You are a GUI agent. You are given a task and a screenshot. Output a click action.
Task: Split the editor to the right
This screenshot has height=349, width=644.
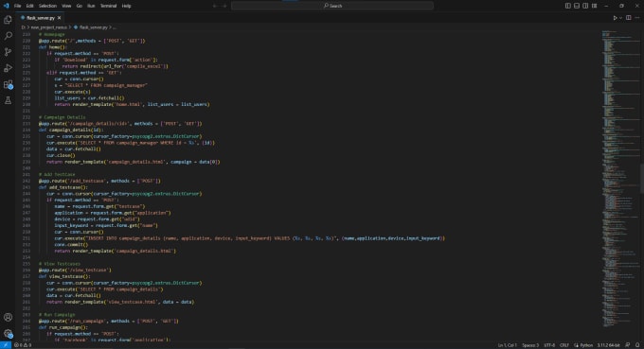(629, 18)
